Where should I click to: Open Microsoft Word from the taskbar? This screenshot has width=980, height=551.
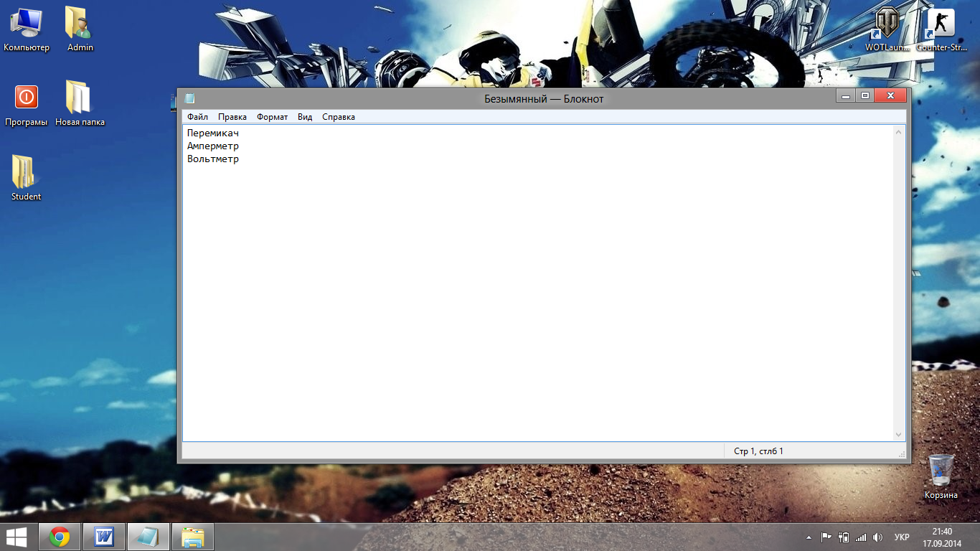pos(105,537)
